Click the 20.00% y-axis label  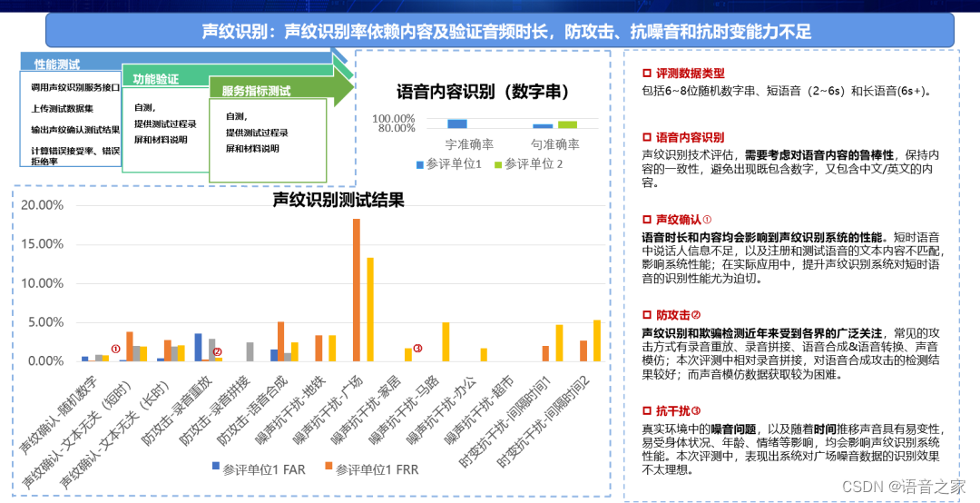[41, 205]
